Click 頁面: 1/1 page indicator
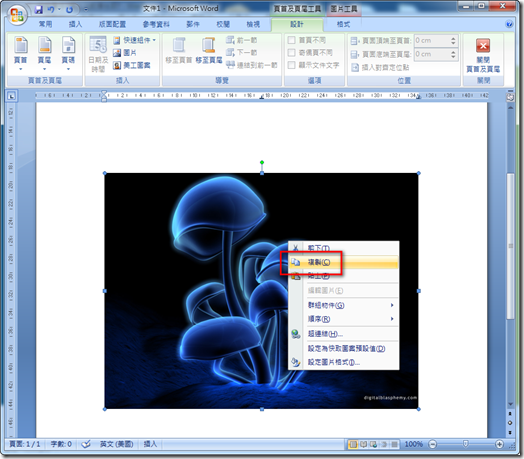524x459 pixels. (25, 444)
